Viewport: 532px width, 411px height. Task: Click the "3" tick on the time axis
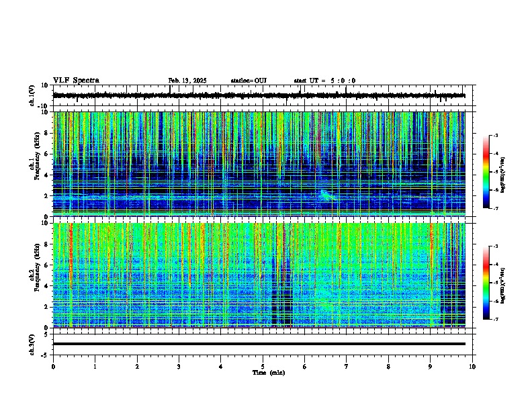(179, 367)
